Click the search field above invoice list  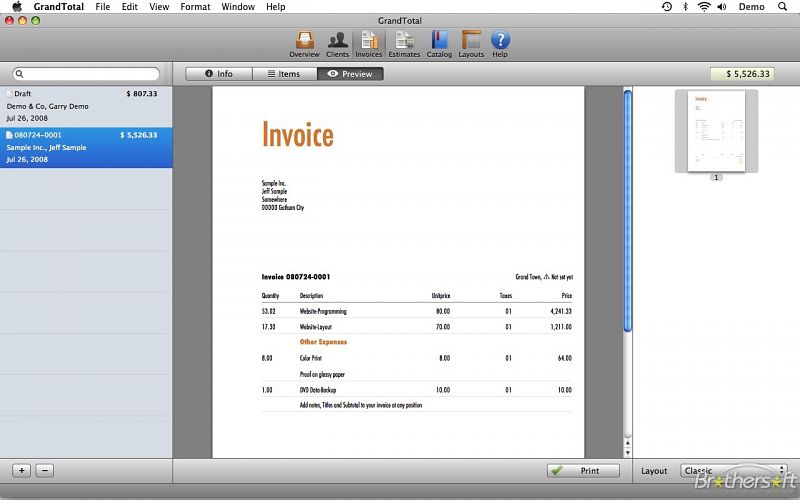pyautogui.click(x=87, y=74)
